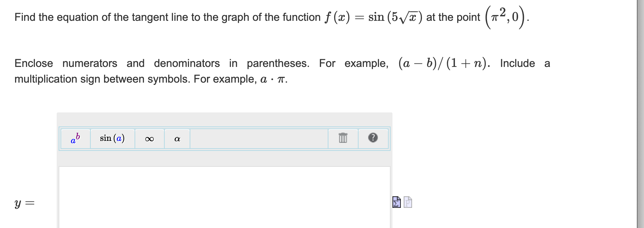The image size is (644, 228).
Task: Open the exponent formatting palette
Action: [x=75, y=138]
